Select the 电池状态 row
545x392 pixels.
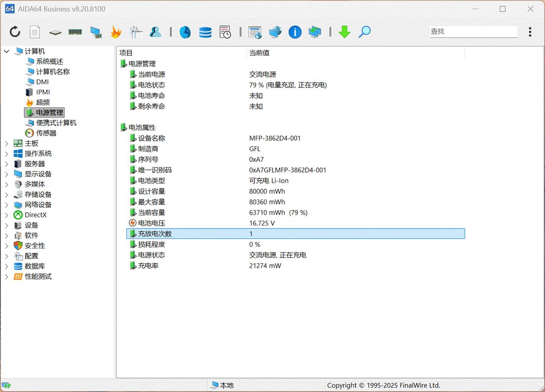296,85
